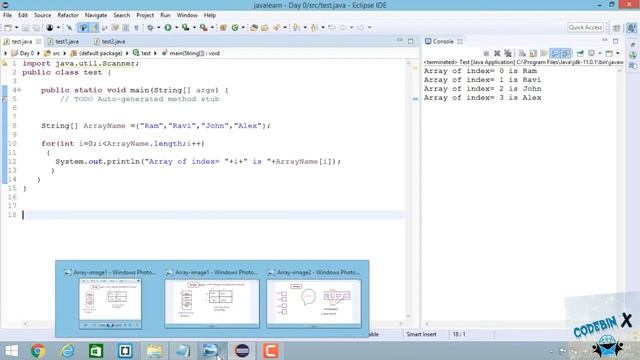Viewport: 640px width, 360px height.
Task: Click the Open Perspective icon
Action: click(x=617, y=28)
